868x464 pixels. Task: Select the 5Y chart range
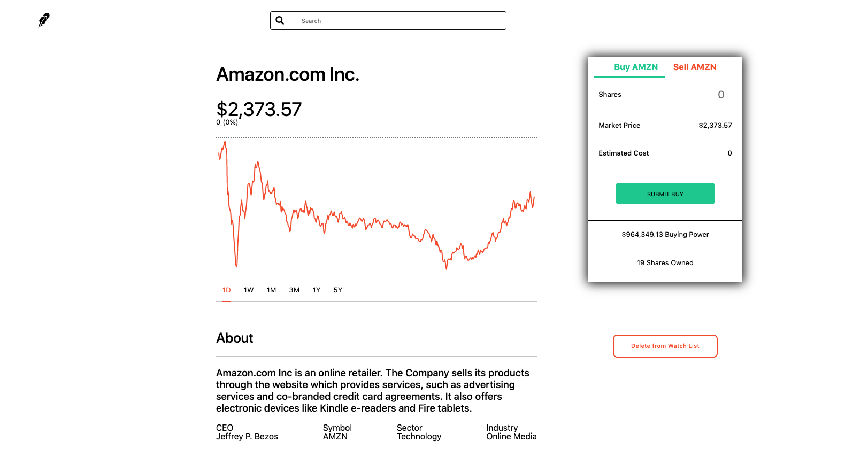point(338,290)
